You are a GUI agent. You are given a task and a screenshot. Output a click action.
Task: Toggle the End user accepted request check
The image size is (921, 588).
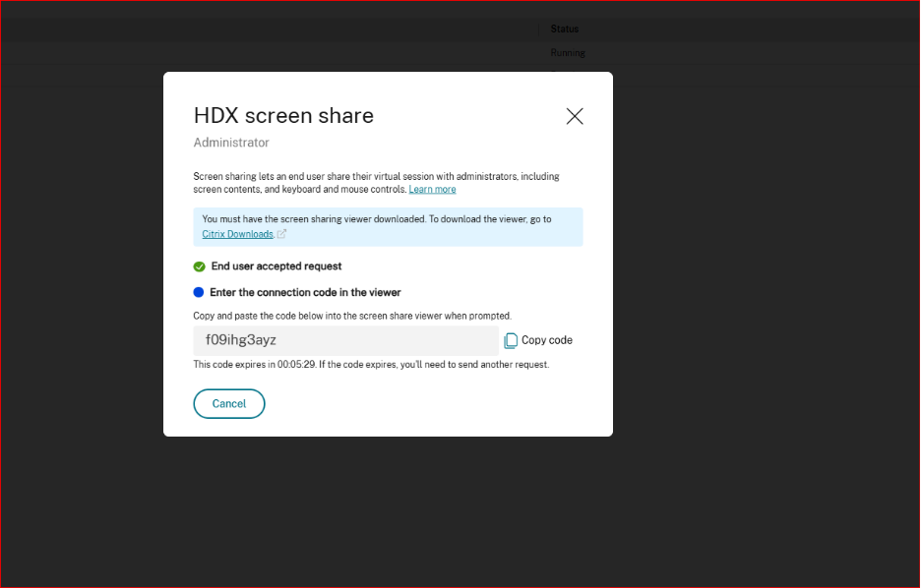click(198, 265)
